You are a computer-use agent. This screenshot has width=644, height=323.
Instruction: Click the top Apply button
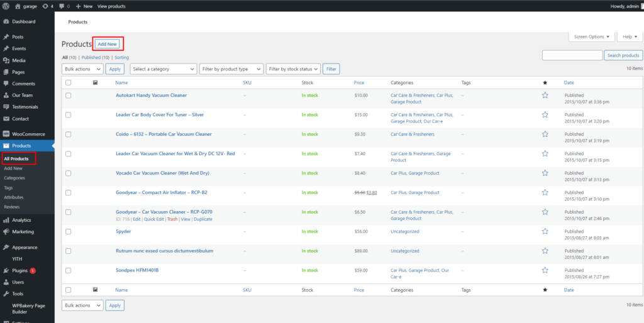[115, 69]
